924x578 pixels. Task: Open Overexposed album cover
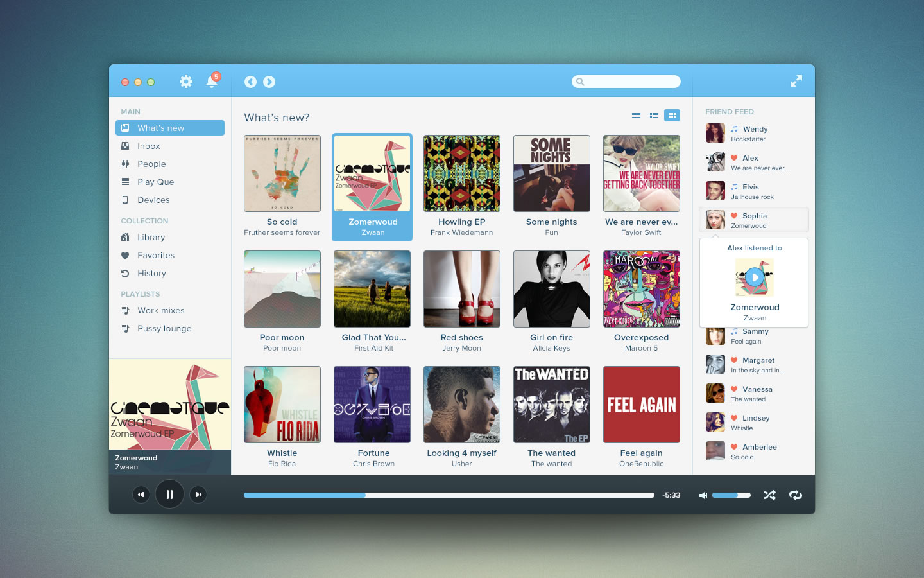pos(642,289)
